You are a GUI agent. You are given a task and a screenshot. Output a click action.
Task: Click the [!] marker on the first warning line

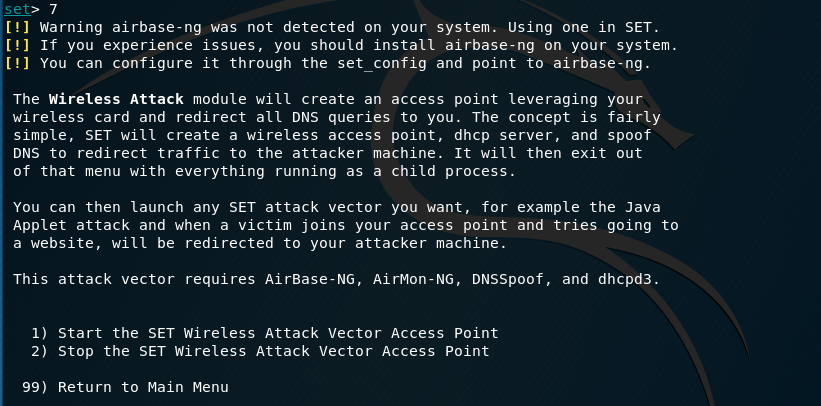point(17,26)
